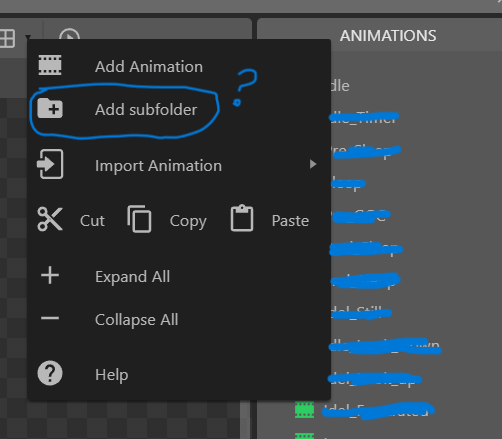Click the question mark Help icon
Screen dimensions: 502x439
50,373
